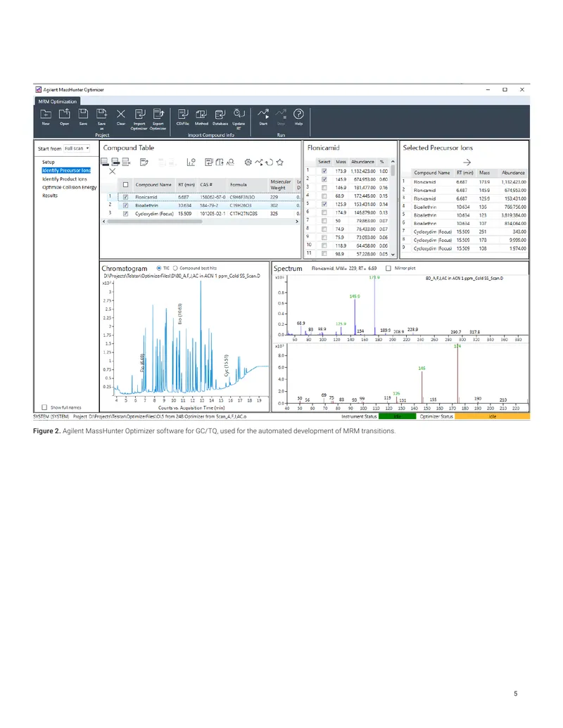Import compound info from Method
This screenshot has height=728, width=563.
tap(201, 114)
